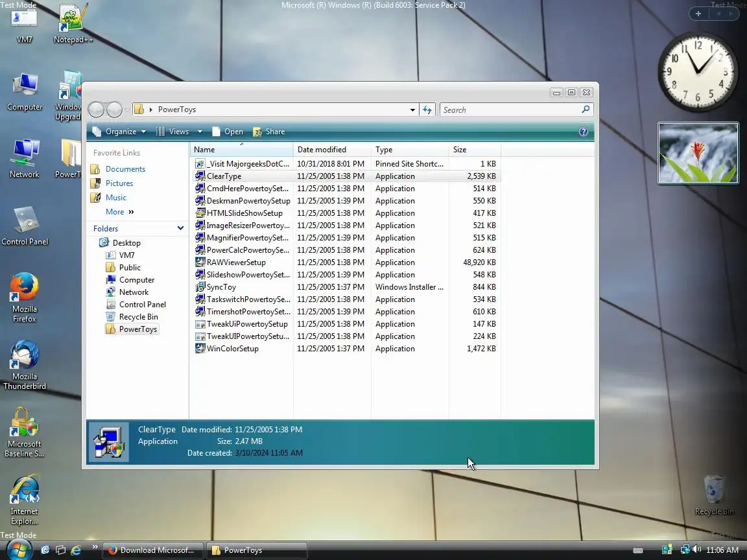
Task: Select the SlideshowPowertoySetup file icon
Action: pos(200,275)
